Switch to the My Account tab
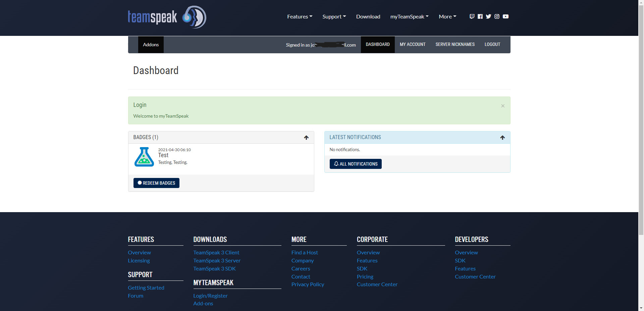This screenshot has width=644, height=311. click(412, 45)
